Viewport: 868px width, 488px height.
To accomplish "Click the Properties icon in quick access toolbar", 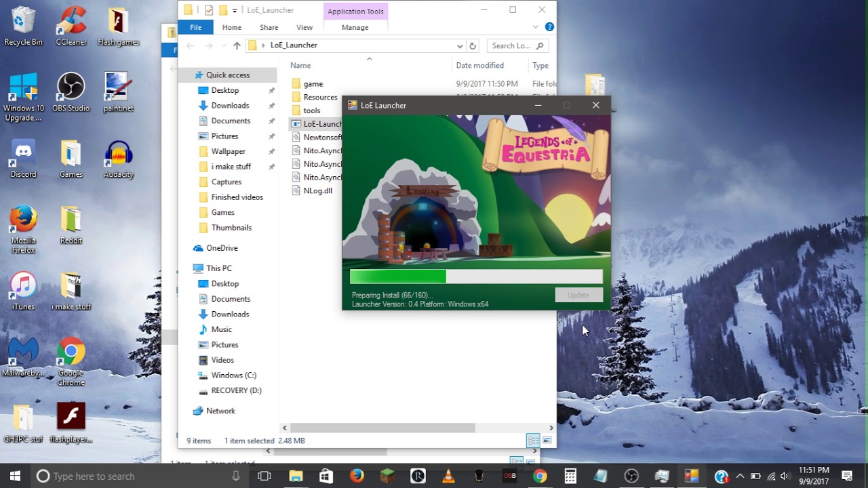I will coord(209,10).
